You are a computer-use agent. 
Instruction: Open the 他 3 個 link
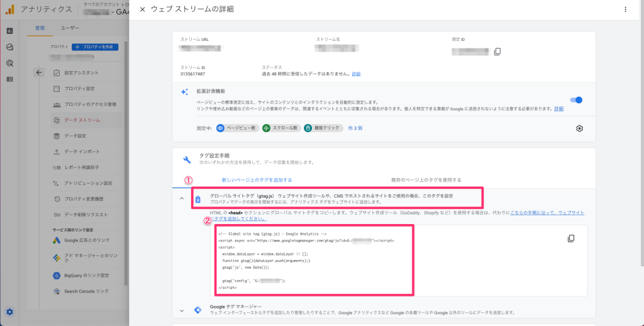[355, 128]
